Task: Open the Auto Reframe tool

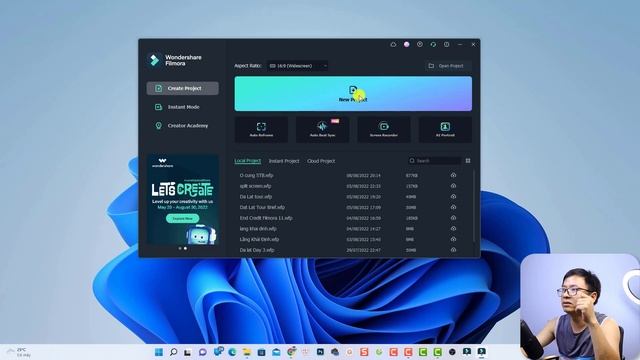Action: 261,129
